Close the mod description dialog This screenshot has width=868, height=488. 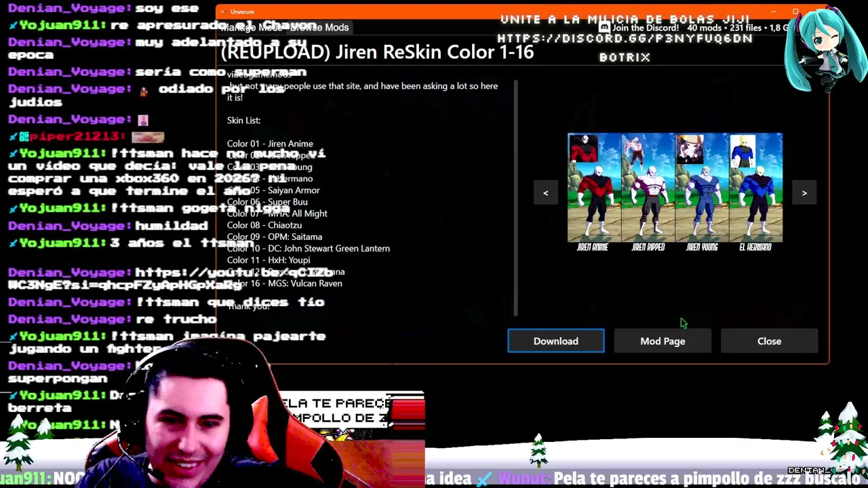[x=769, y=341]
